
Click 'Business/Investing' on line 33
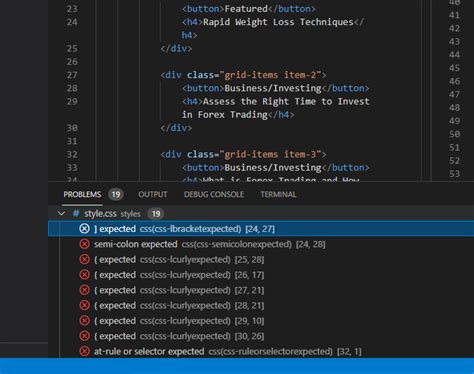pyautogui.click(x=273, y=168)
